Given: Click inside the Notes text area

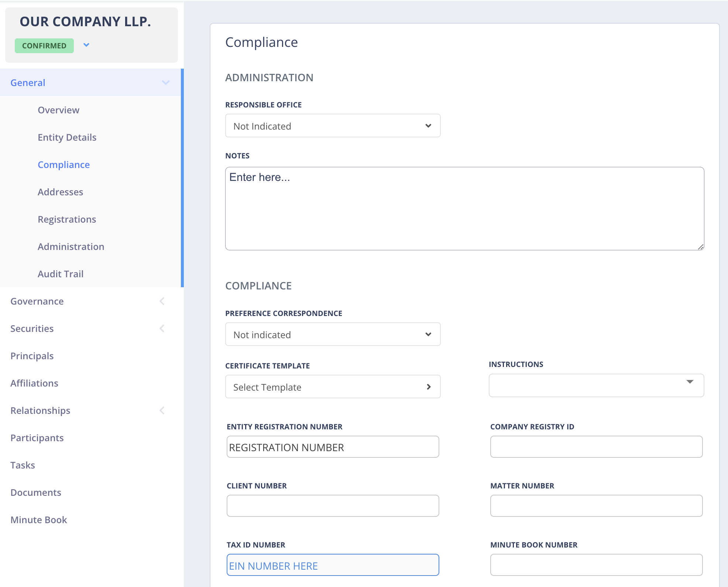Looking at the screenshot, I should tap(464, 209).
